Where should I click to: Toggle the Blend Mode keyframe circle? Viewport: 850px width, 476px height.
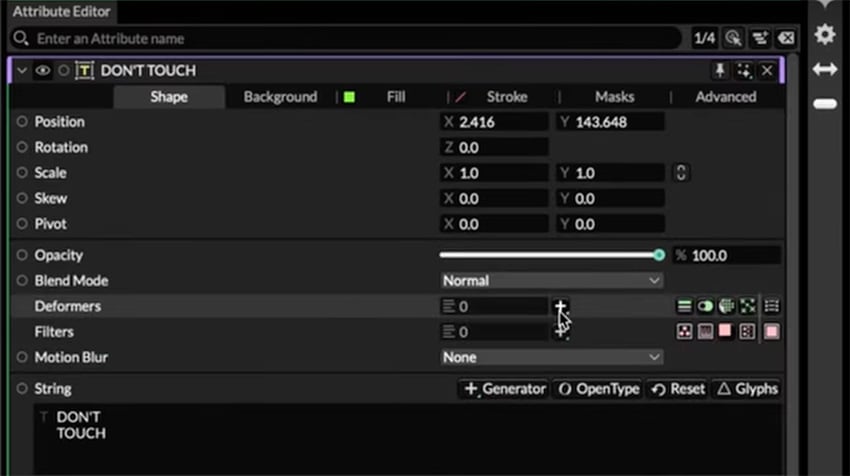tap(22, 280)
